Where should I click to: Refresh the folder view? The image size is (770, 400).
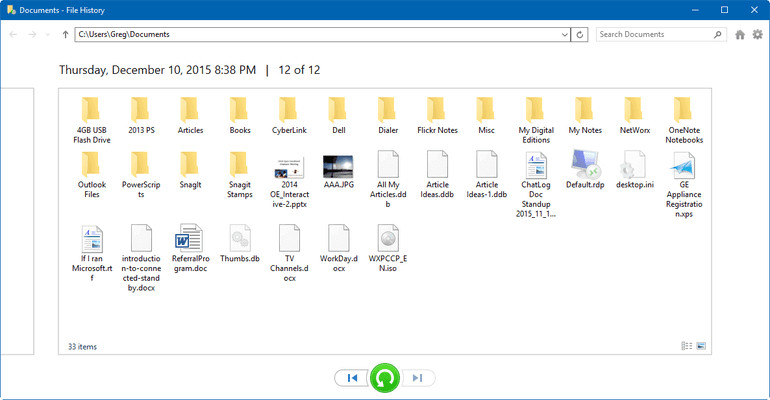tap(579, 34)
